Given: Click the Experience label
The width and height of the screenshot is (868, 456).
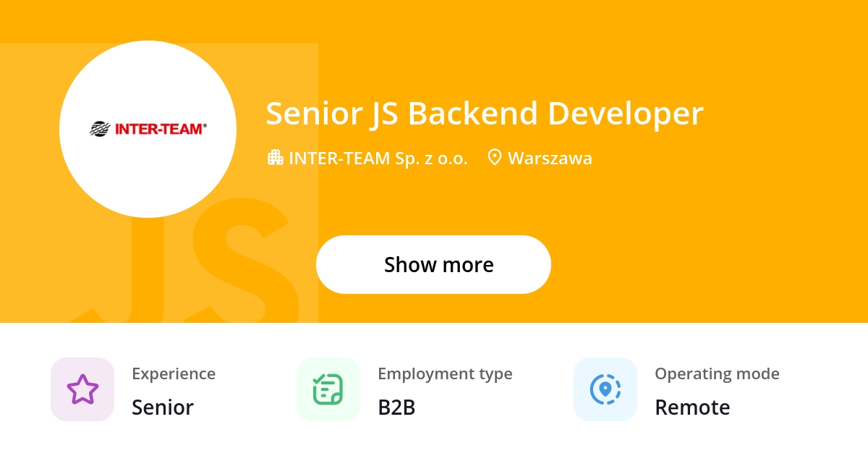Looking at the screenshot, I should 174,374.
